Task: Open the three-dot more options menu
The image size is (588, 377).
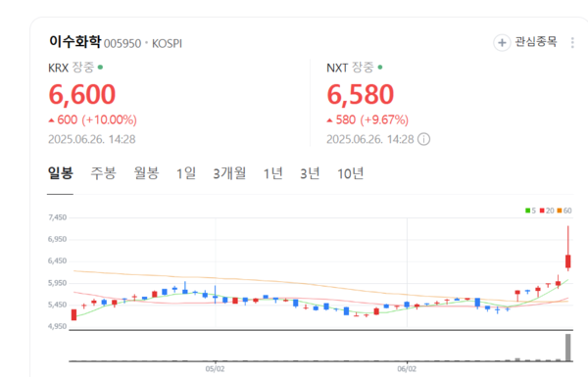Action: (572, 43)
